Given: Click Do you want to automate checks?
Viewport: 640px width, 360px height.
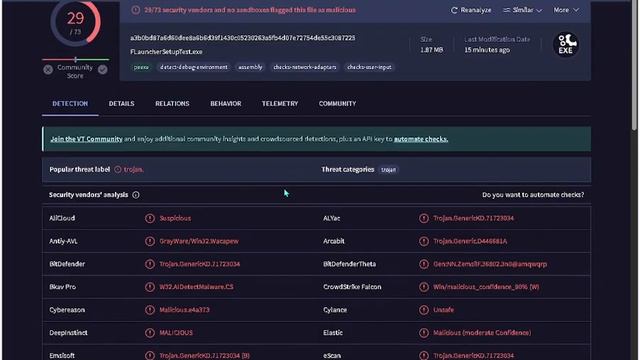Looking at the screenshot, I should click(533, 195).
